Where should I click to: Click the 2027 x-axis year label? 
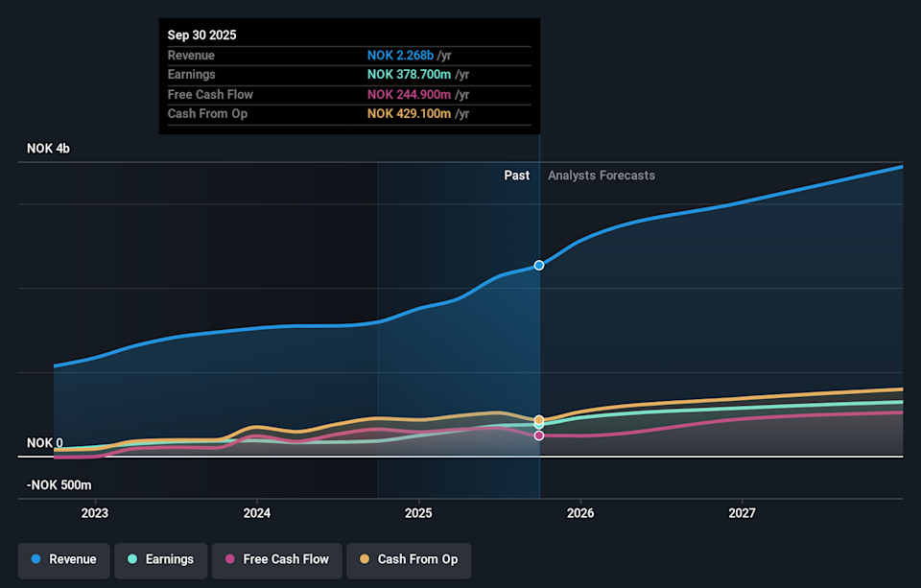pyautogui.click(x=742, y=513)
